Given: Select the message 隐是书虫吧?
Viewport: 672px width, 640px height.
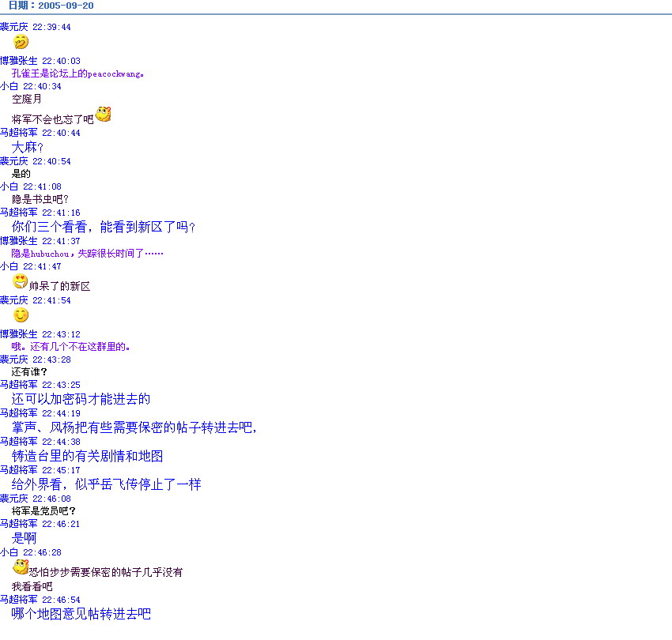Looking at the screenshot, I should [x=40, y=199].
